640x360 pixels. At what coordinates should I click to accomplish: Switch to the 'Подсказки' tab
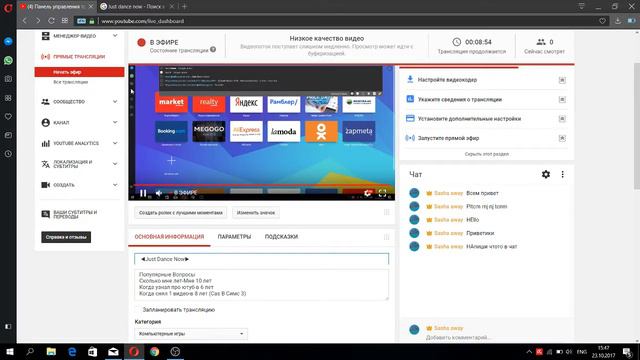[x=281, y=237]
